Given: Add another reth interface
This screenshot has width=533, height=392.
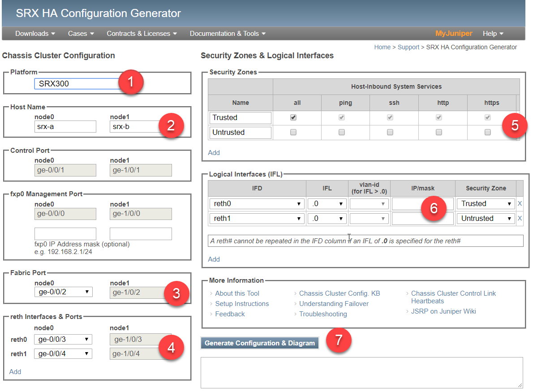Looking at the screenshot, I should coord(15,371).
